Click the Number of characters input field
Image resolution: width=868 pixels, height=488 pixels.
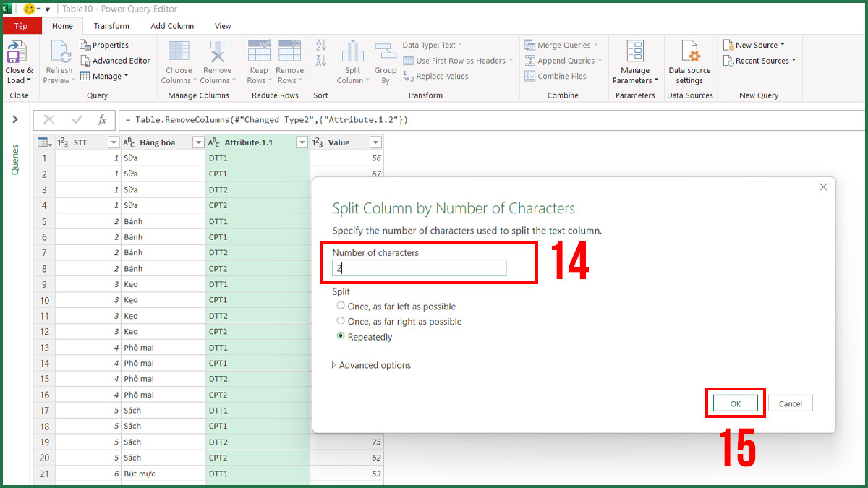click(x=418, y=267)
